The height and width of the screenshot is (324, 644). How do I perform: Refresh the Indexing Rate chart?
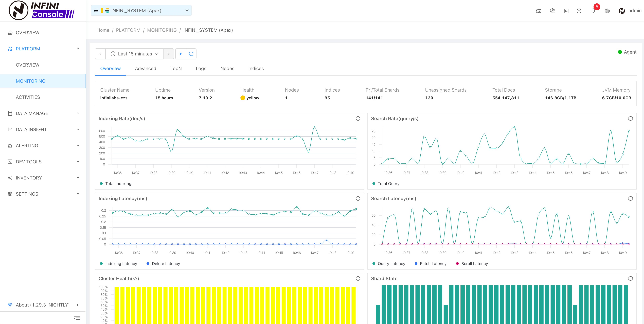[358, 118]
